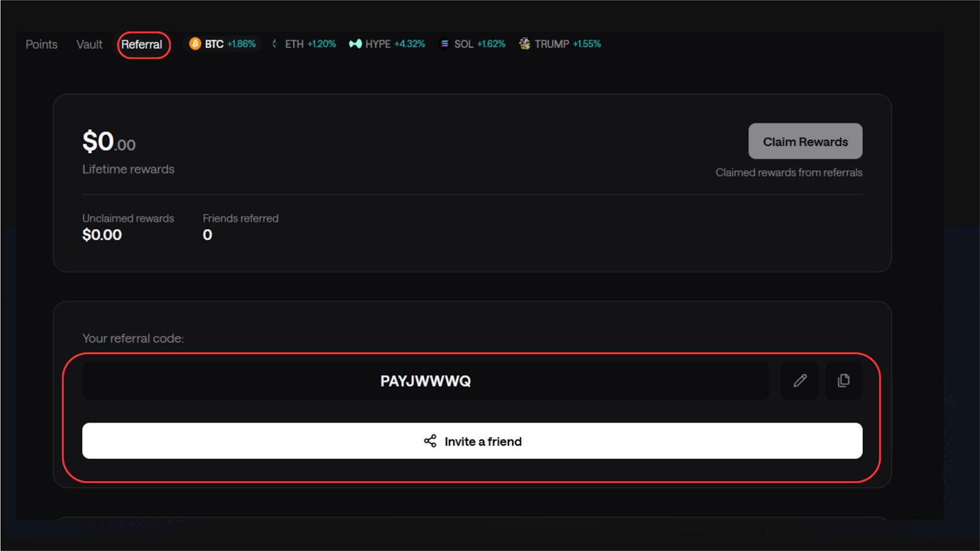The height and width of the screenshot is (551, 980).
Task: Click the BTC +1.86% change value
Action: [241, 44]
